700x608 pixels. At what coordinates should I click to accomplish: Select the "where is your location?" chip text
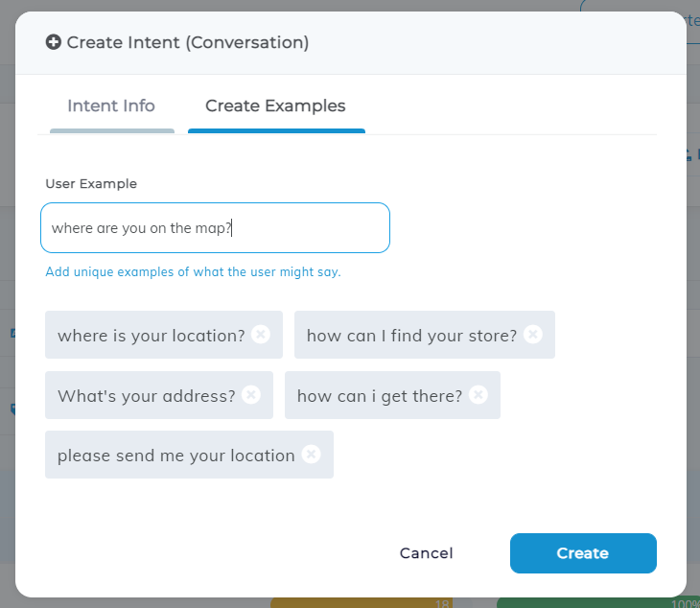tap(152, 336)
